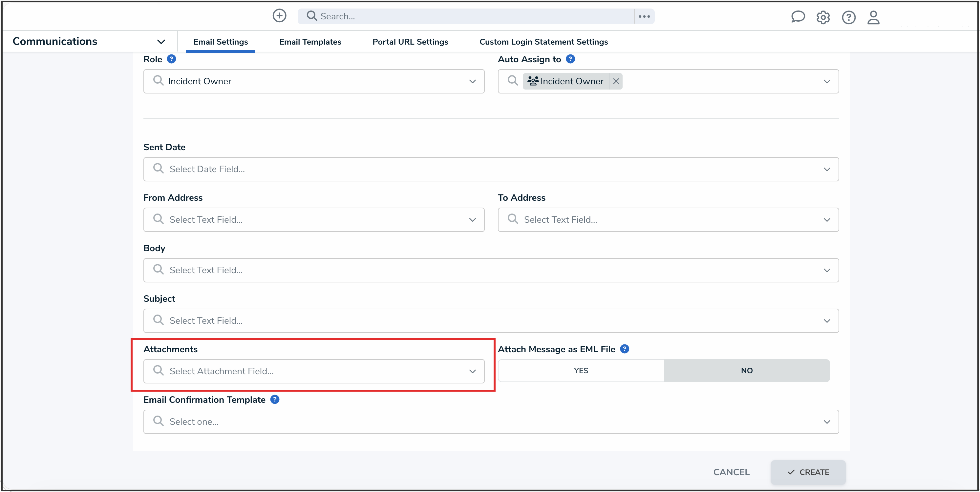Image resolution: width=980 pixels, height=492 pixels.
Task: Open the user profile icon
Action: coord(873,17)
